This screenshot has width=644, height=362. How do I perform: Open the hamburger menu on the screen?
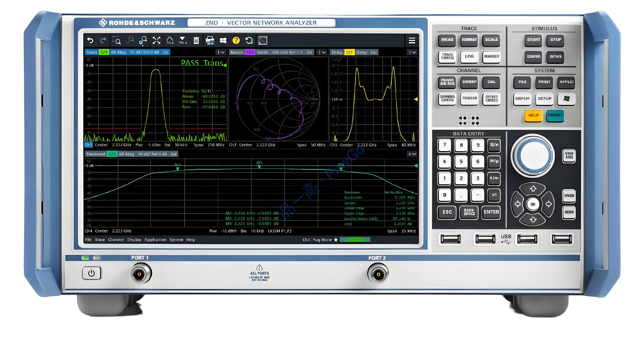(412, 41)
